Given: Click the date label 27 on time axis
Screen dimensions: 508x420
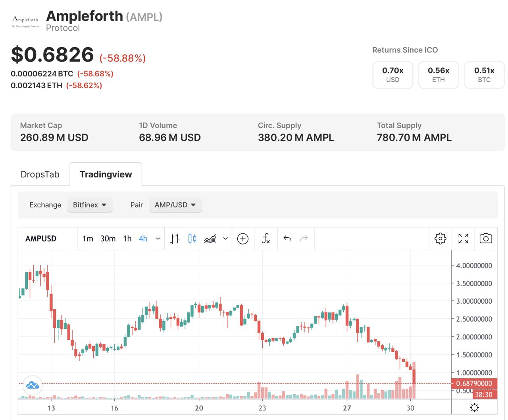Looking at the screenshot, I should coord(347,408).
